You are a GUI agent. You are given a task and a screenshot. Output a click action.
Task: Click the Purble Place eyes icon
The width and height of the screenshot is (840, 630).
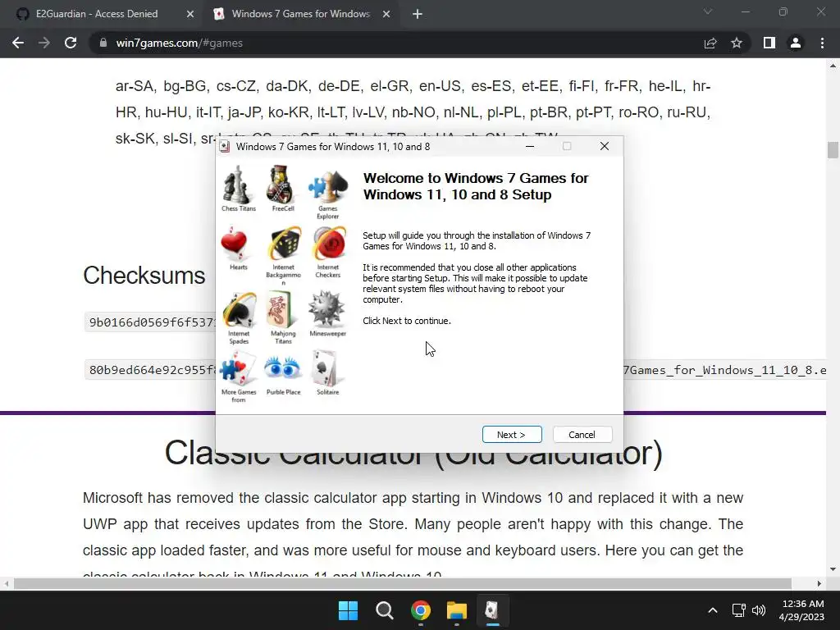pos(282,368)
